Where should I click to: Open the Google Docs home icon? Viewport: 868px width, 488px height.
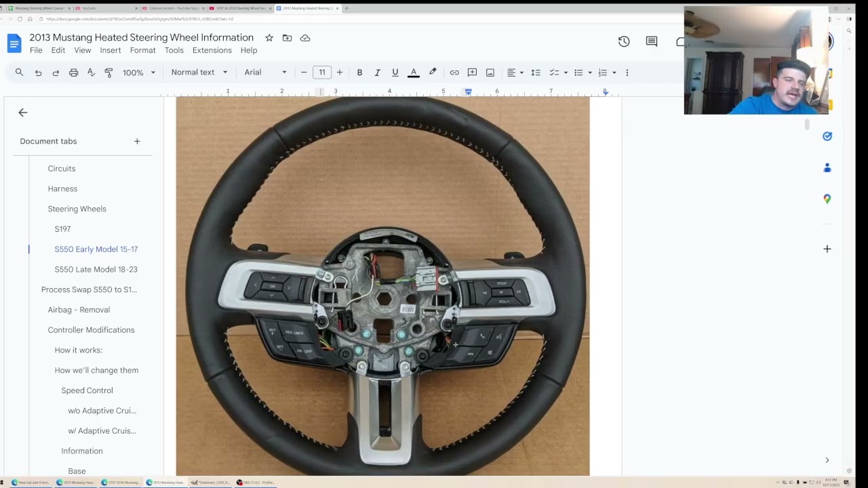click(14, 43)
